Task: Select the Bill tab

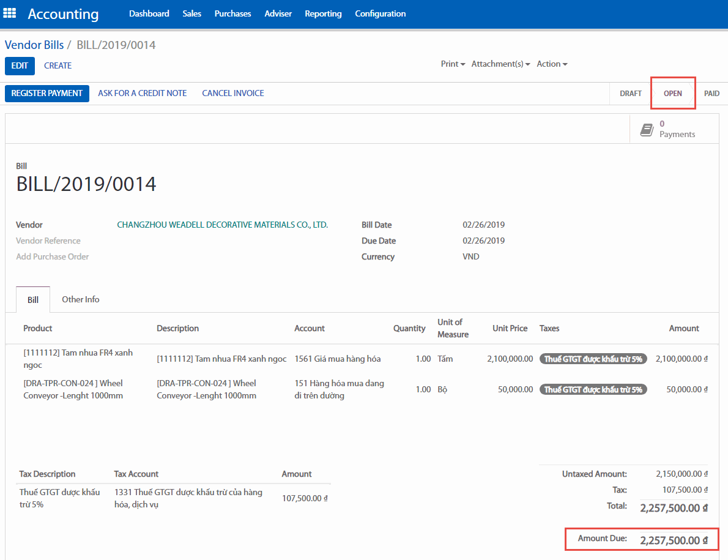Action: 33,300
